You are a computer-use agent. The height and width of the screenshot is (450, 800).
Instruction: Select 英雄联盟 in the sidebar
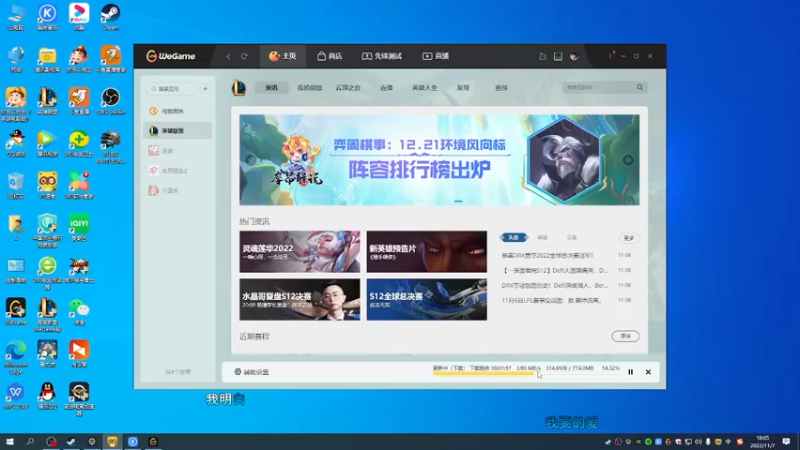pos(177,131)
